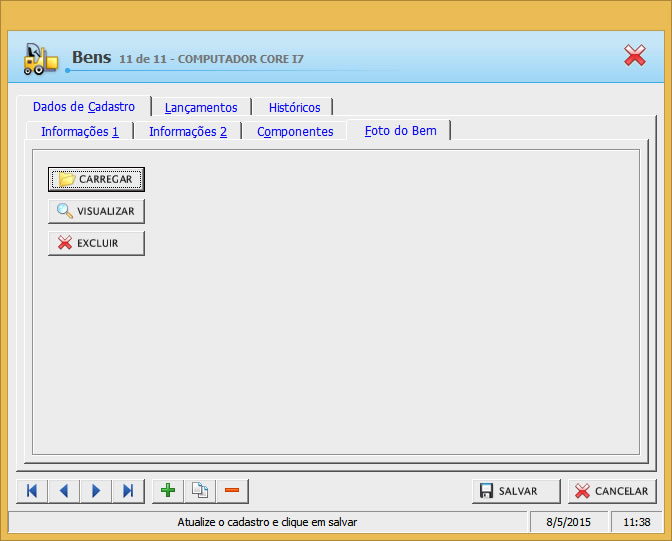Screen dimensions: 672x541
Task: Save the record with SALVAR
Action: click(x=516, y=491)
